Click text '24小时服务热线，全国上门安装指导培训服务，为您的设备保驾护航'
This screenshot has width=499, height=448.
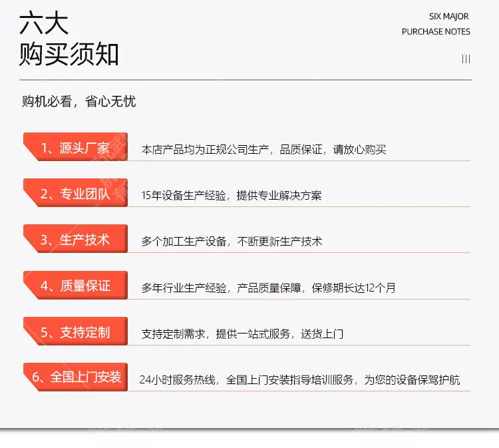tap(300, 379)
